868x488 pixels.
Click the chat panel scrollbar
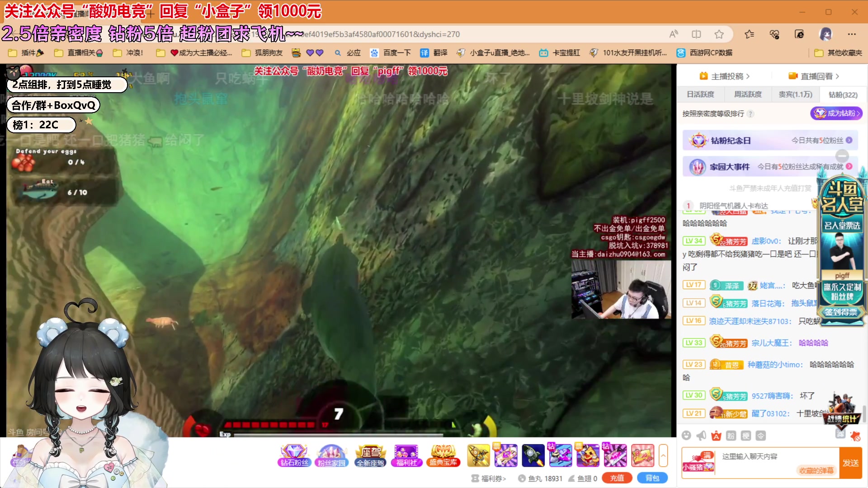(864, 413)
